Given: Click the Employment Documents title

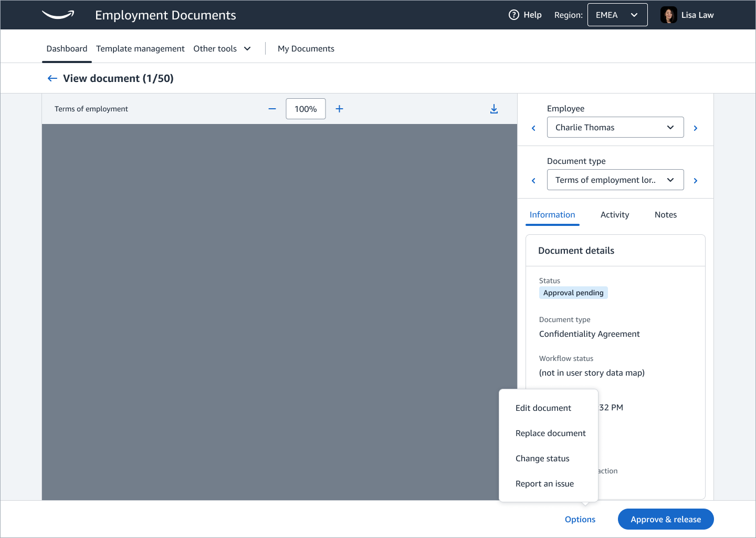Looking at the screenshot, I should (165, 15).
